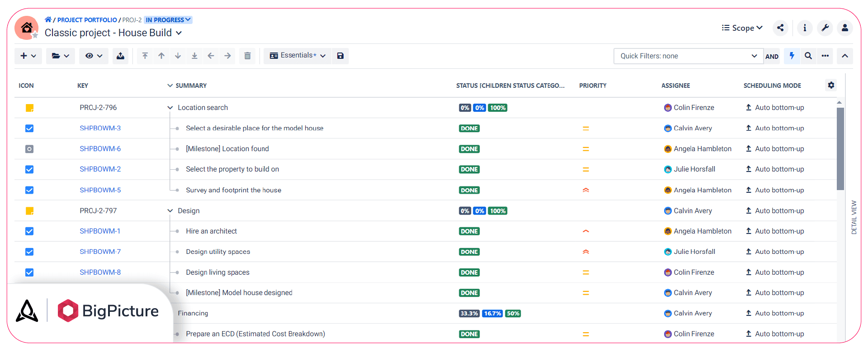Click checkbox icon for SHPBOWM-5

pos(29,190)
